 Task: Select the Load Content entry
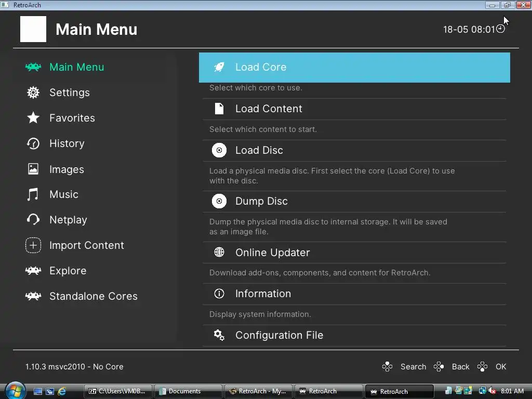click(354, 109)
